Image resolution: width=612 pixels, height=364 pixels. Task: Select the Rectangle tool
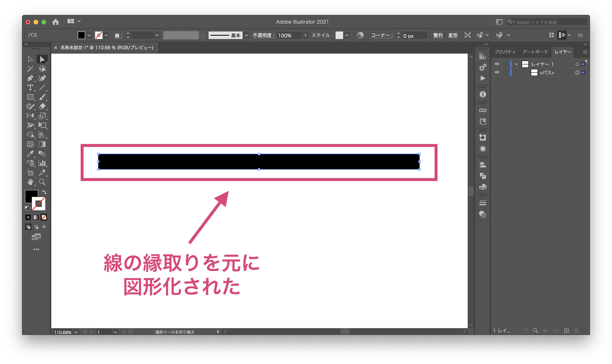[30, 97]
